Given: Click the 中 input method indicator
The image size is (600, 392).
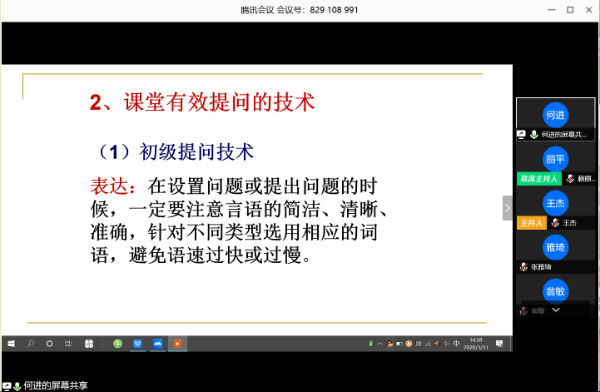Looking at the screenshot, I should (x=456, y=343).
